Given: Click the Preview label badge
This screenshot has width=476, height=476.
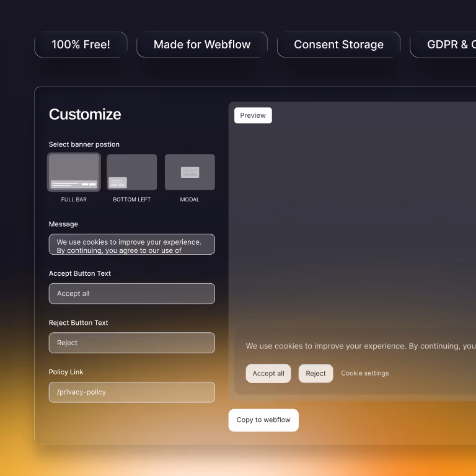Looking at the screenshot, I should coord(253,115).
